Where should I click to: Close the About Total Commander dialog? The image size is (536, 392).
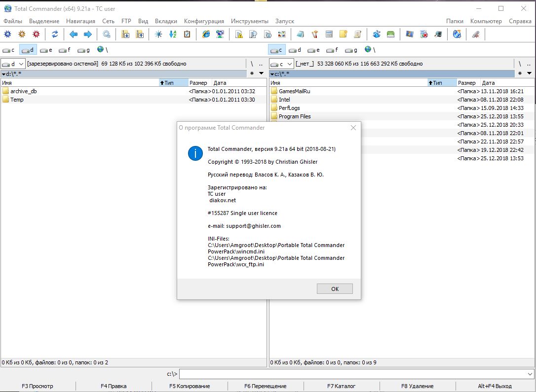click(x=353, y=128)
